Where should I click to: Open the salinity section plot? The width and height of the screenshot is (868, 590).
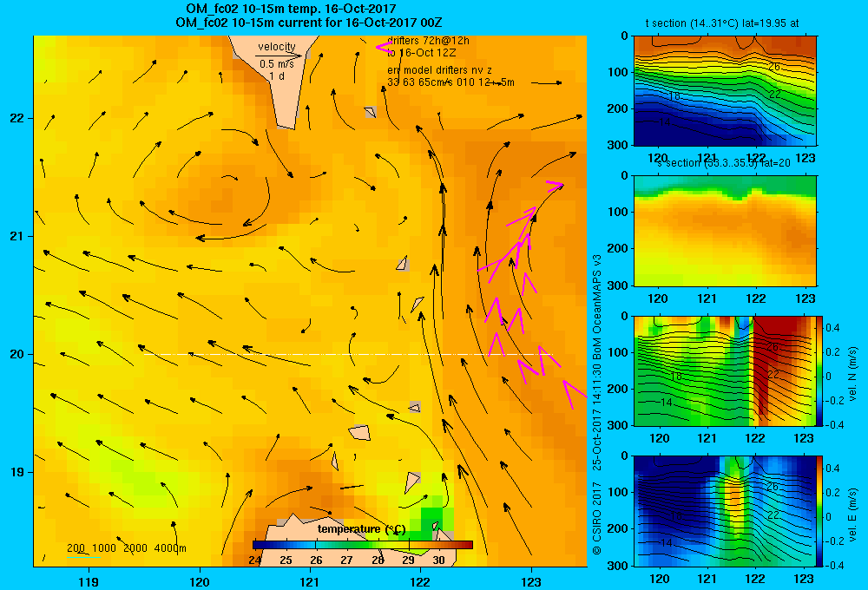point(725,231)
